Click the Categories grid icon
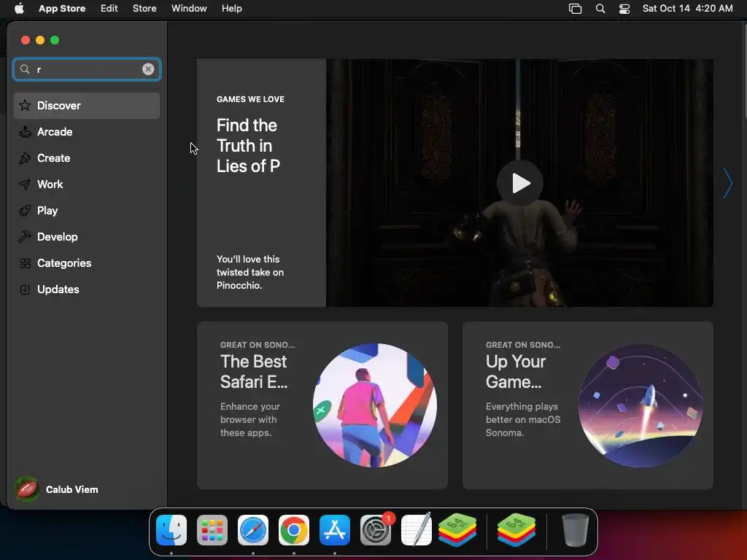 pyautogui.click(x=25, y=262)
